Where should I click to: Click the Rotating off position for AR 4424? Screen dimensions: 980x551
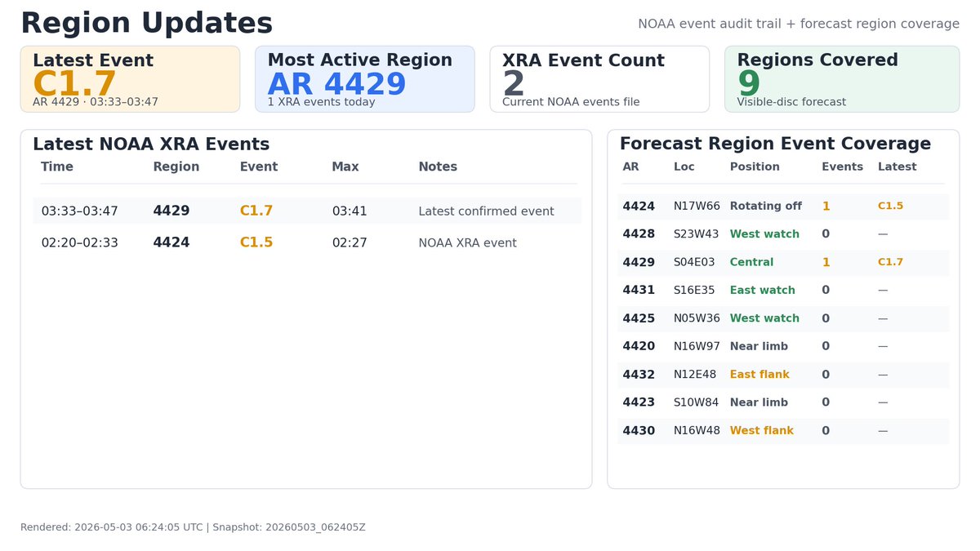tap(766, 206)
